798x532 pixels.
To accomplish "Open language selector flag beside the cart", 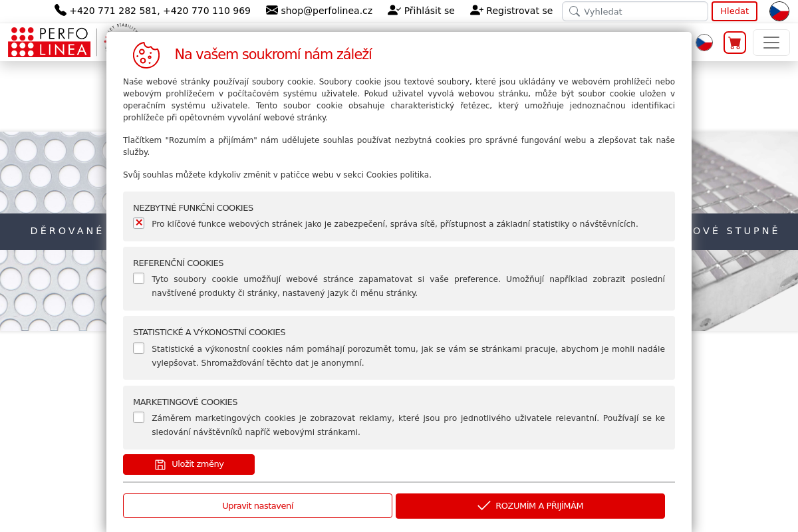I will coord(704,43).
